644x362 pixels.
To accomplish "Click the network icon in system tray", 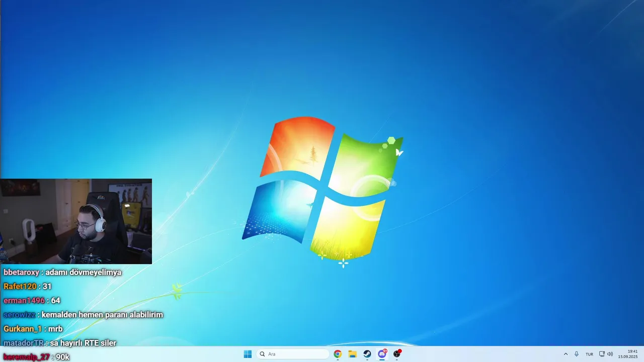I will click(x=602, y=354).
